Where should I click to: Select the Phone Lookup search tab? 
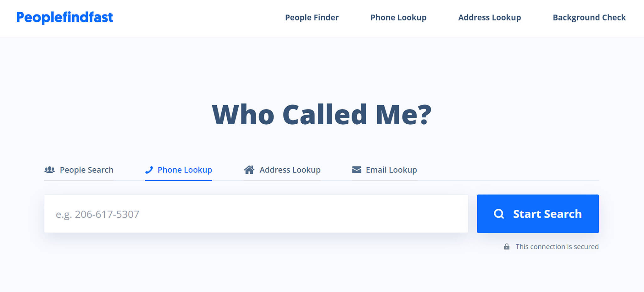coord(178,170)
